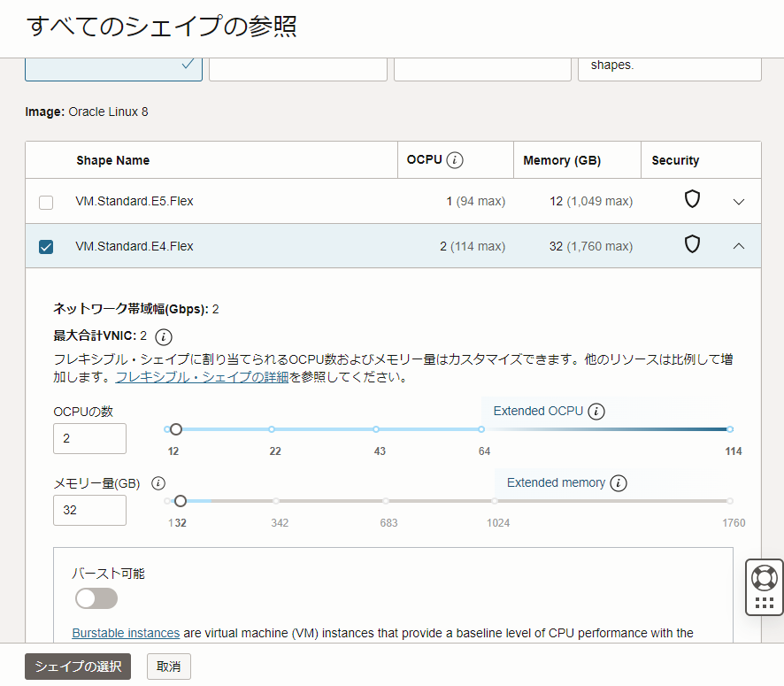Click the 取消 button
This screenshot has width=784, height=686.
[x=168, y=667]
